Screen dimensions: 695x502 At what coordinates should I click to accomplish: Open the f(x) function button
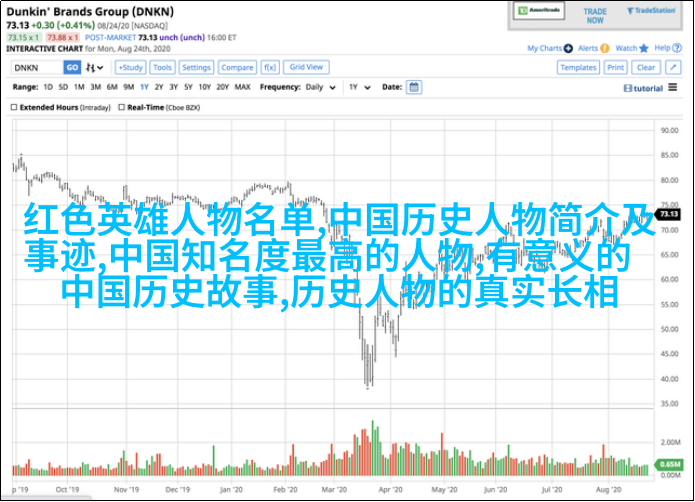[x=269, y=68]
